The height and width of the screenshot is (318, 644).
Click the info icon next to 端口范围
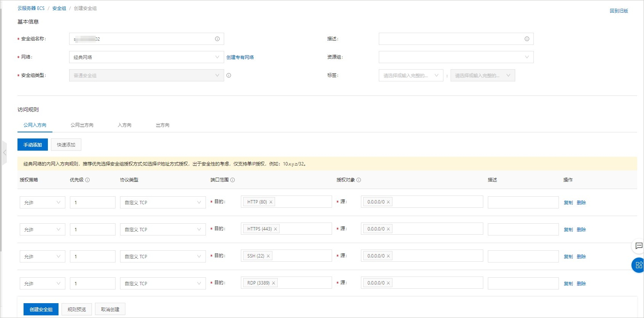233,180
